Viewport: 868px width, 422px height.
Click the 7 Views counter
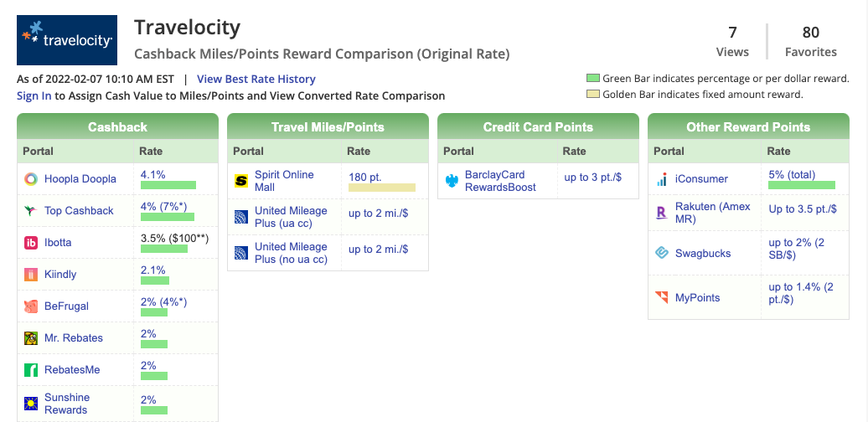pyautogui.click(x=732, y=42)
